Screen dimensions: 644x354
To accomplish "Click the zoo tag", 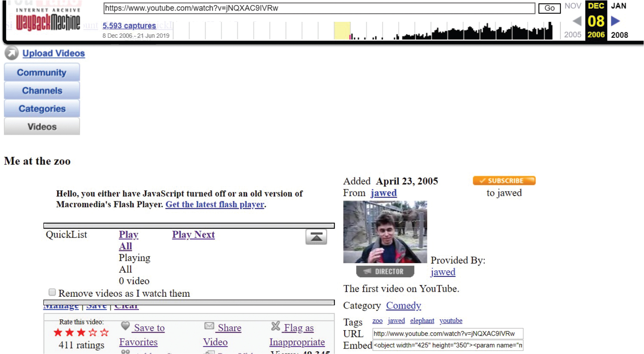I will coord(377,321).
